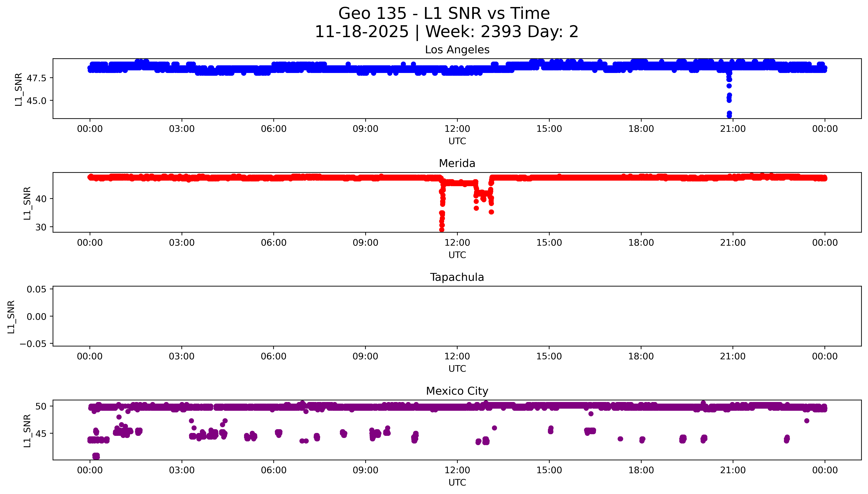Click the main title 'Geo 135 - L1 SNR vs Time'

(x=444, y=14)
